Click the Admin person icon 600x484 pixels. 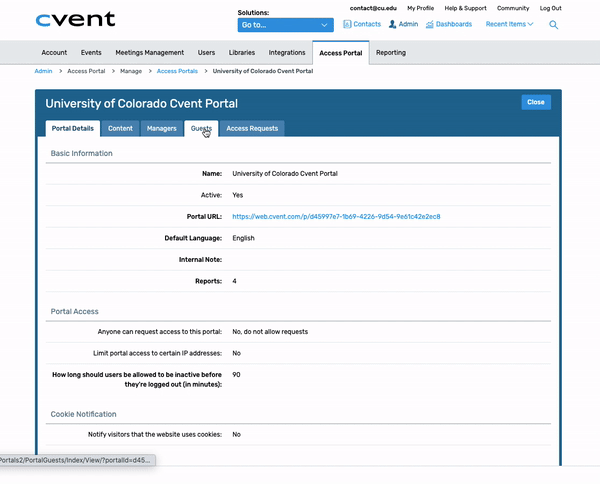point(392,24)
